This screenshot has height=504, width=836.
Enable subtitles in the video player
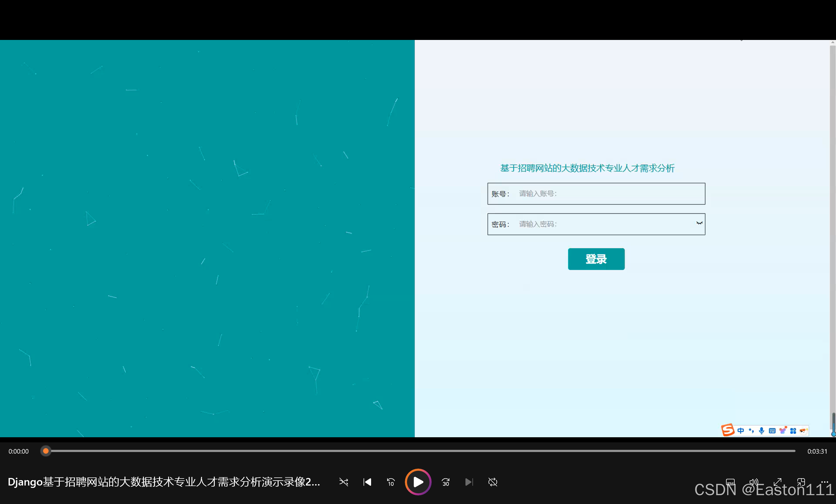(730, 482)
